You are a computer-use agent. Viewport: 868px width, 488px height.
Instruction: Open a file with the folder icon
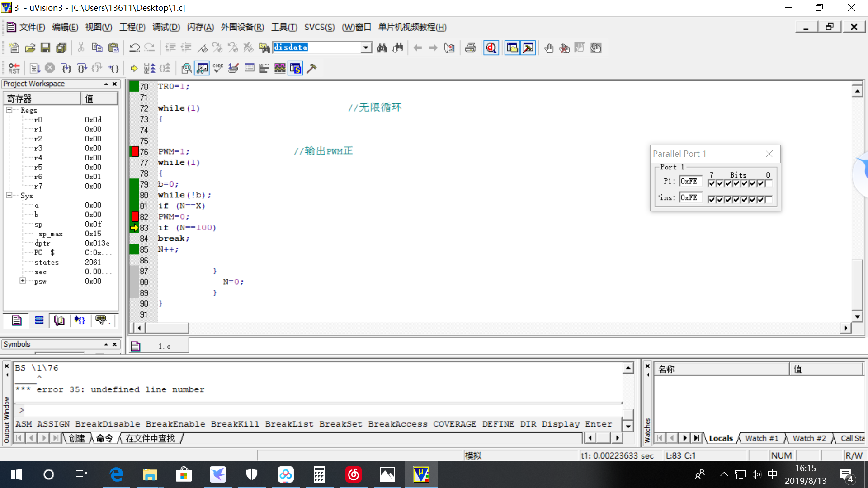coord(30,47)
